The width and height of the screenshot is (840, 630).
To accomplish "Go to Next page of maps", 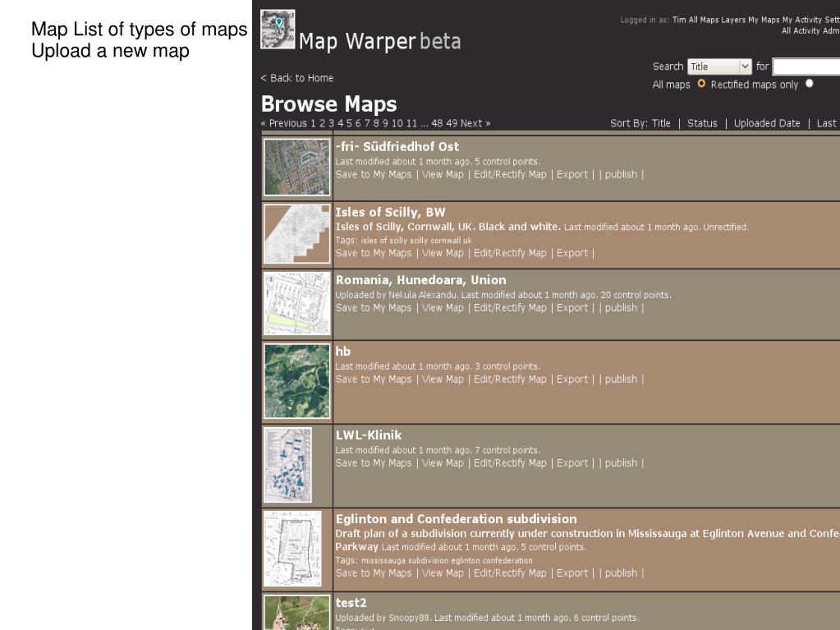I will pos(475,123).
